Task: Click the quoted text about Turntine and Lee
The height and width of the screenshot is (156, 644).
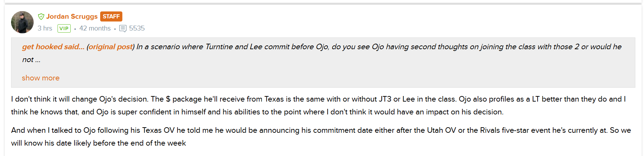Action: (x=379, y=47)
